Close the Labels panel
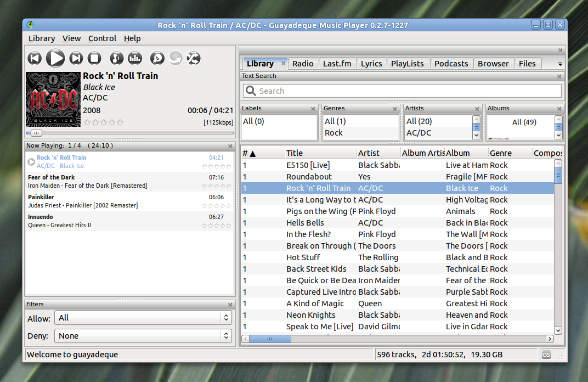This screenshot has width=588, height=382. click(x=313, y=109)
